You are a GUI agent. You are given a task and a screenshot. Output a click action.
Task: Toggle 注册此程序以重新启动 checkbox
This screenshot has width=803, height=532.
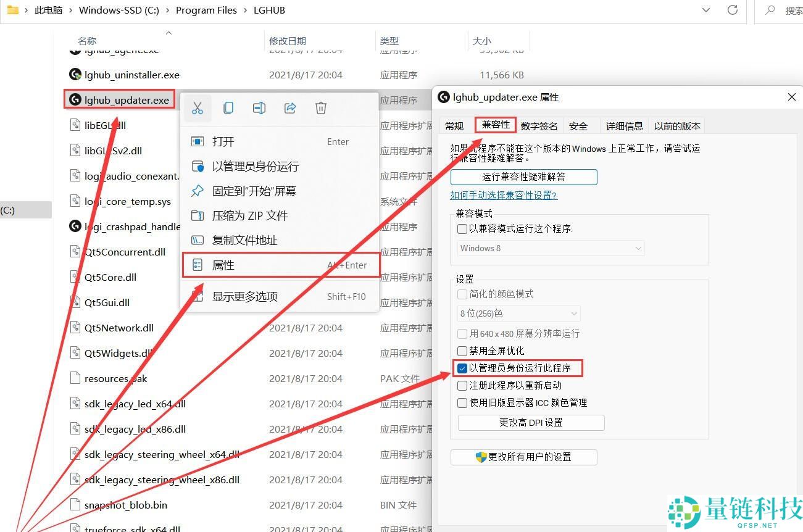pyautogui.click(x=462, y=385)
